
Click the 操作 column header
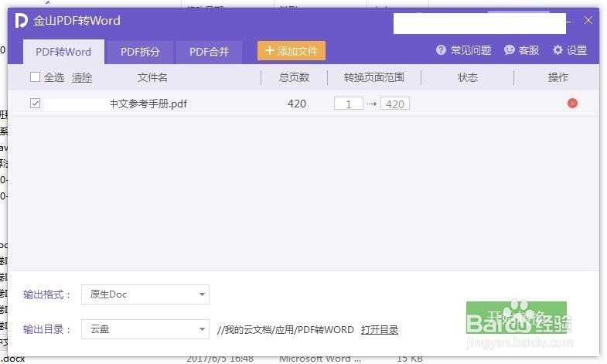pyautogui.click(x=558, y=77)
